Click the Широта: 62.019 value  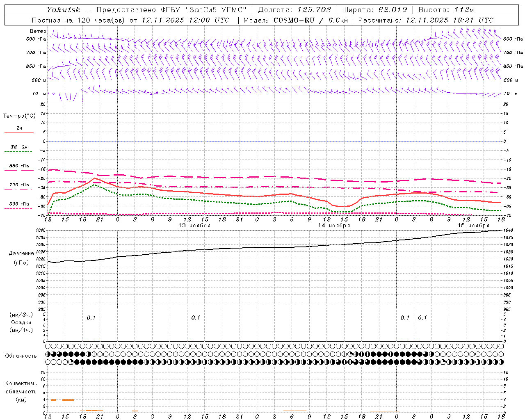pyautogui.click(x=374, y=10)
